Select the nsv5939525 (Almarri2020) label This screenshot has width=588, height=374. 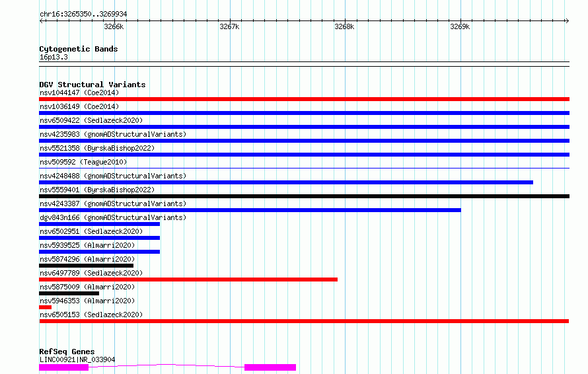[87, 245]
